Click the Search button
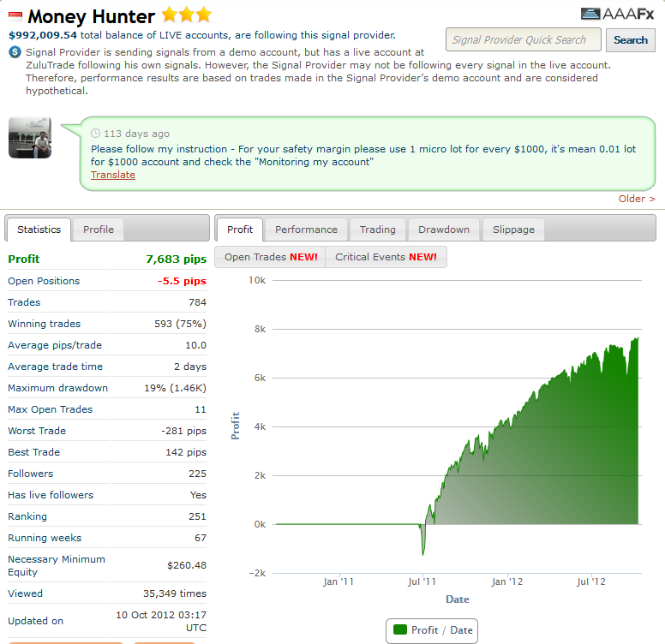665x644 pixels. point(630,40)
